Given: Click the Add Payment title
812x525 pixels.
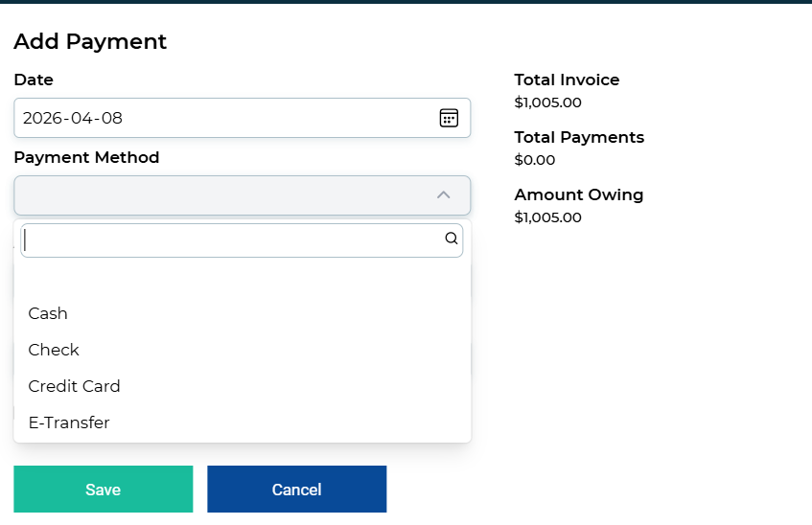Looking at the screenshot, I should (x=90, y=41).
